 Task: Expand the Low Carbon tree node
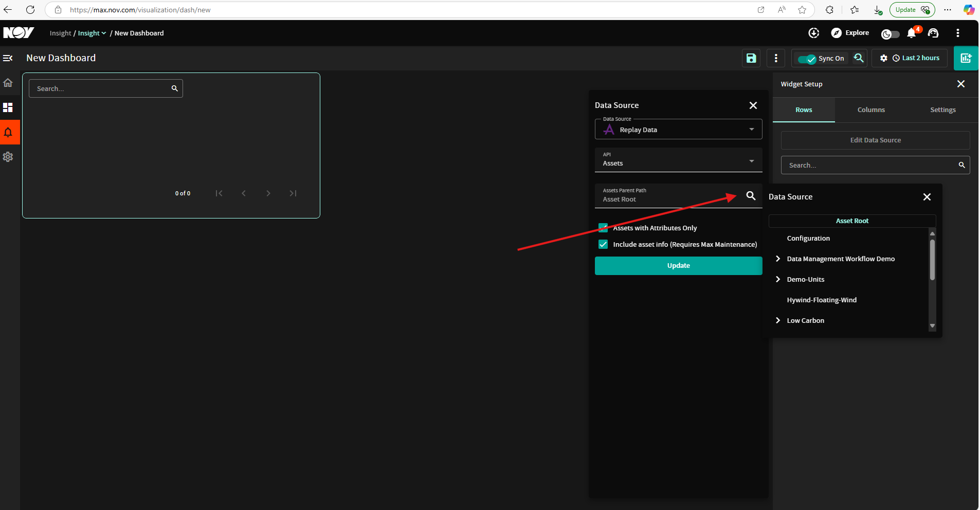[x=778, y=320]
